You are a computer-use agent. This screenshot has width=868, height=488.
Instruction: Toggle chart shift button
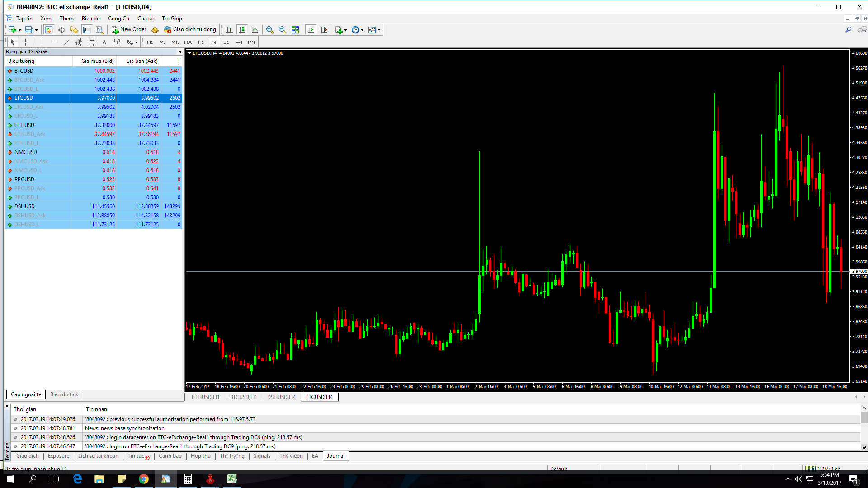[x=324, y=30]
